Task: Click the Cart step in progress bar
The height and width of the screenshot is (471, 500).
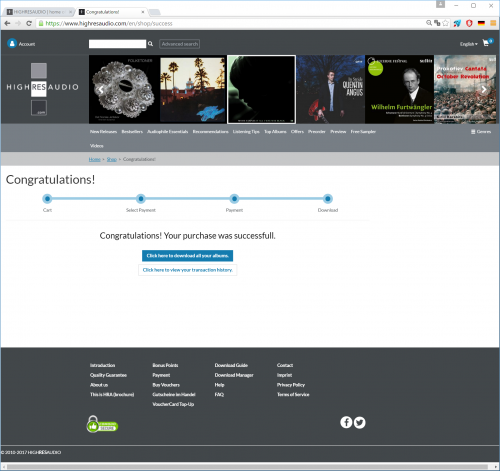Action: pyautogui.click(x=47, y=199)
